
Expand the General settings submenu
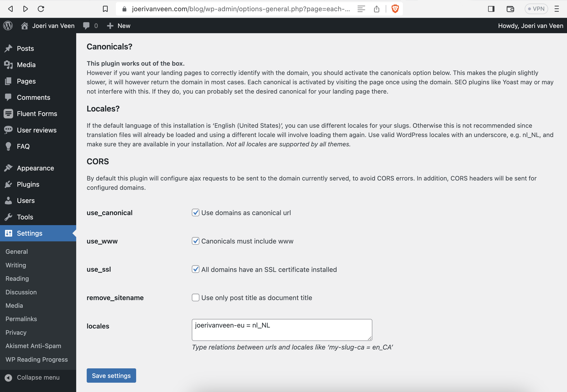16,251
